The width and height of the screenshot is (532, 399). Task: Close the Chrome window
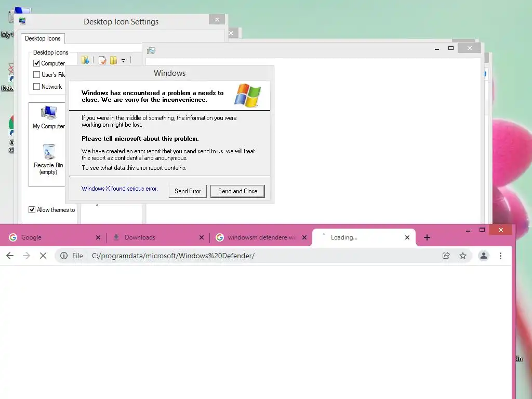[501, 230]
